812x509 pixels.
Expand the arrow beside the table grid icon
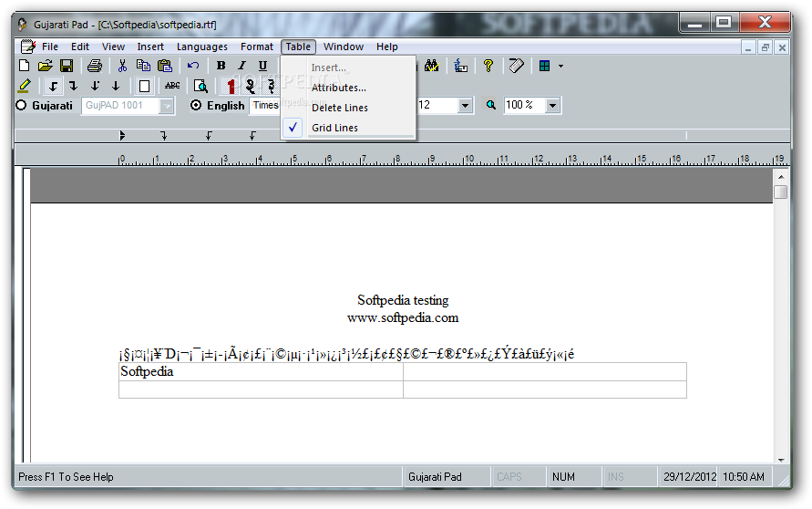pyautogui.click(x=560, y=67)
